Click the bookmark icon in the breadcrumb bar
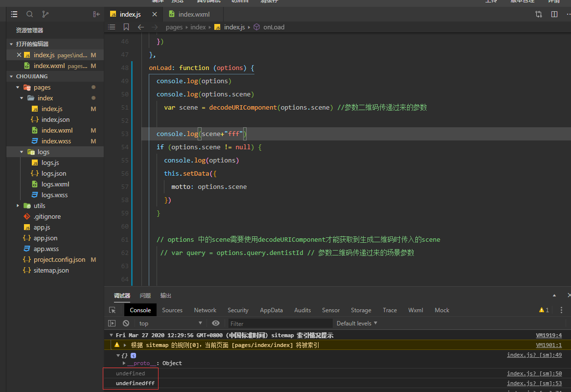571x392 pixels. pyautogui.click(x=126, y=27)
